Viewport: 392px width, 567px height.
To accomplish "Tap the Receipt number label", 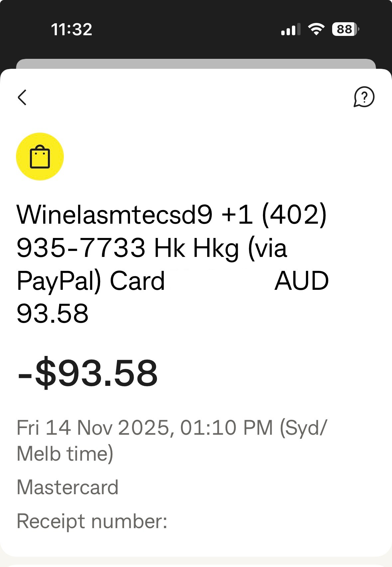I will [92, 521].
